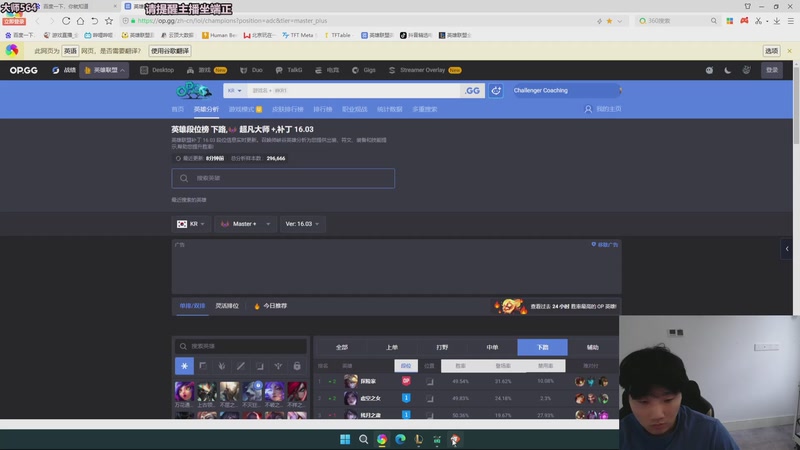This screenshot has height=450, width=800.
Task: Open browser downloads icon
Action: click(x=777, y=21)
